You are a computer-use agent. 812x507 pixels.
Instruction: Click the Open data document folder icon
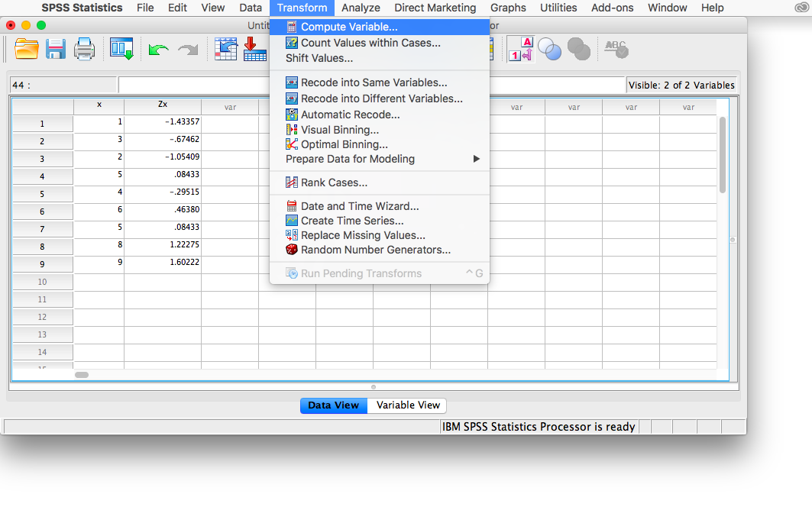(x=27, y=49)
